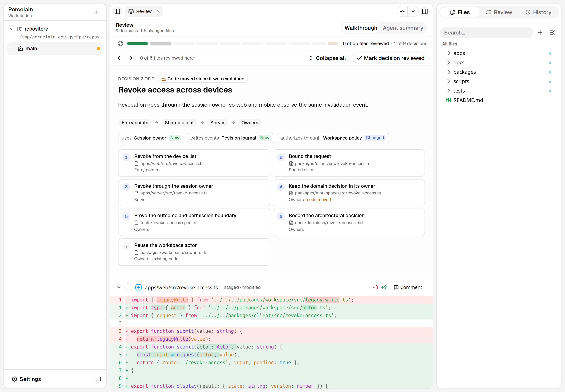The image size is (565, 392).
Task: Open step 7 Reuse the workspace actor card
Action: pos(194,252)
